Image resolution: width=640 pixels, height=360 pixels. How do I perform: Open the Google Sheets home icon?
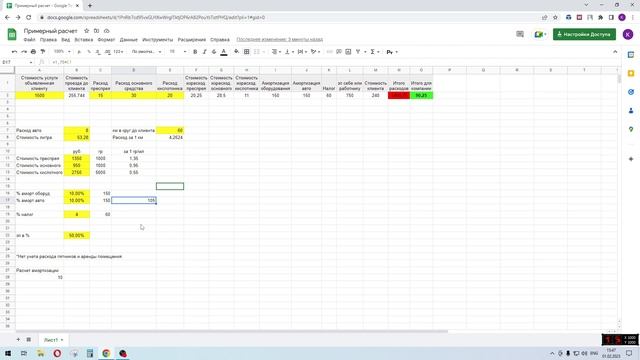point(12,34)
